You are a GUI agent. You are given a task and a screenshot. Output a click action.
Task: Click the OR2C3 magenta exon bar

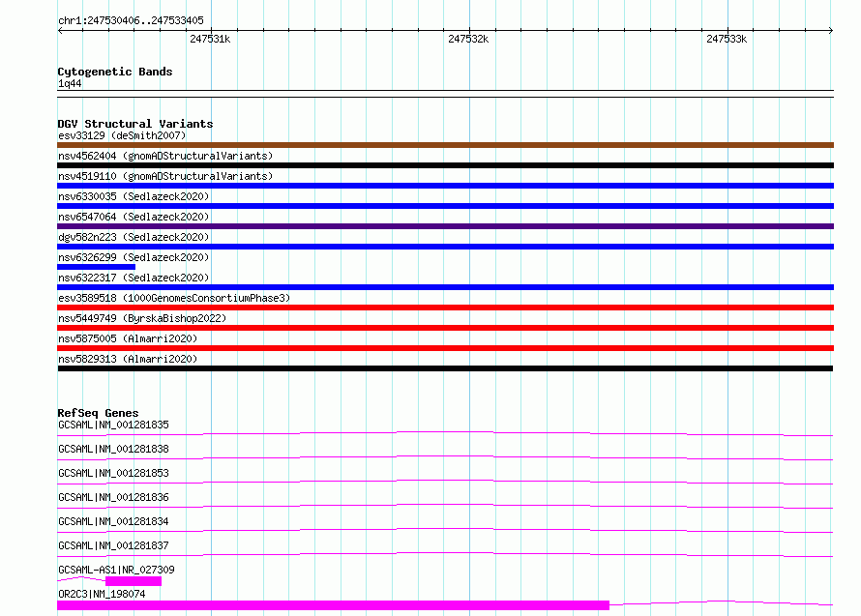tap(334, 605)
